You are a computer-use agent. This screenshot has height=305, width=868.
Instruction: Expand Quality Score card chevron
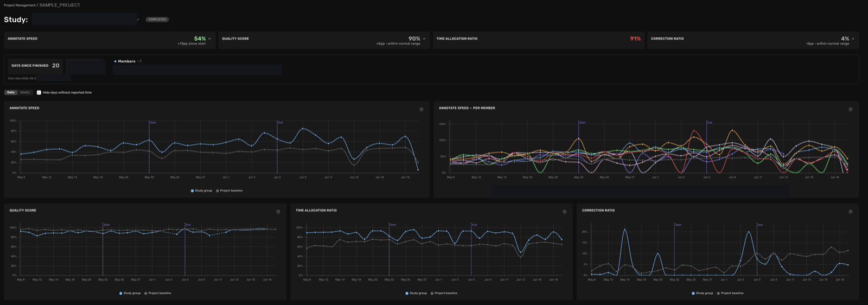(424, 39)
